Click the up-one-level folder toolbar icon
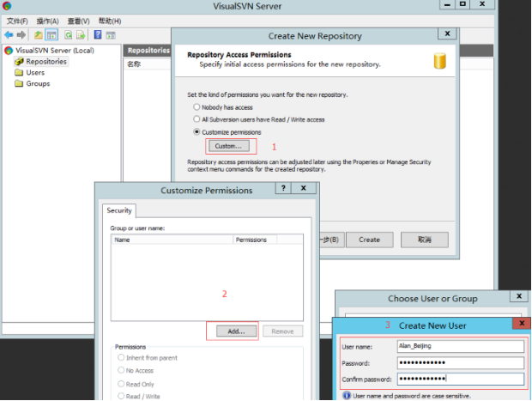The image size is (532, 401). (39, 34)
